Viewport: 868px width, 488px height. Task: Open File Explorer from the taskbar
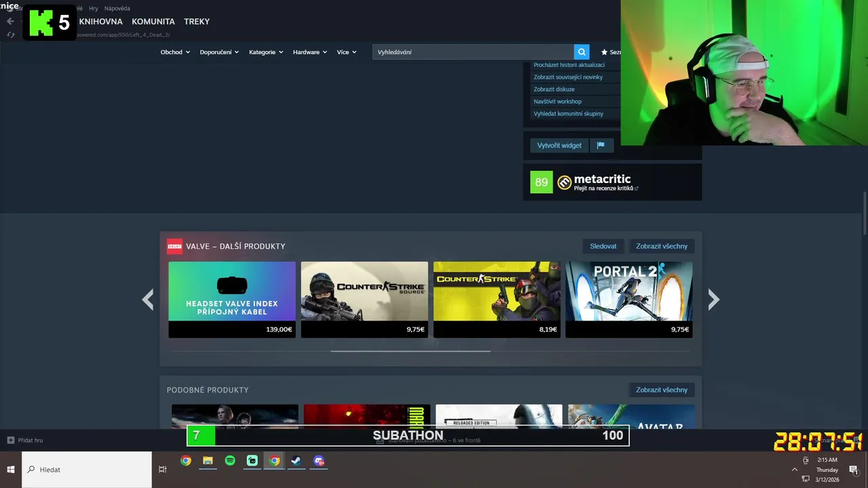[208, 461]
